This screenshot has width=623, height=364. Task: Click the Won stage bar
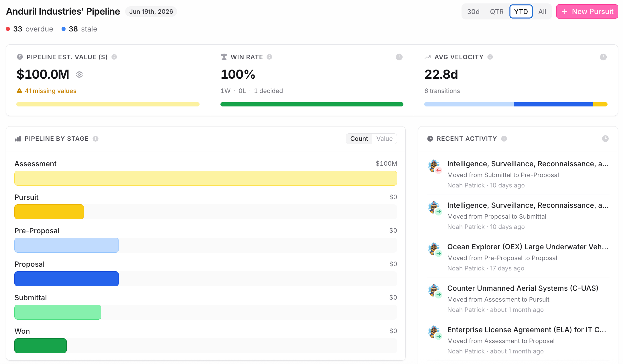tap(40, 346)
